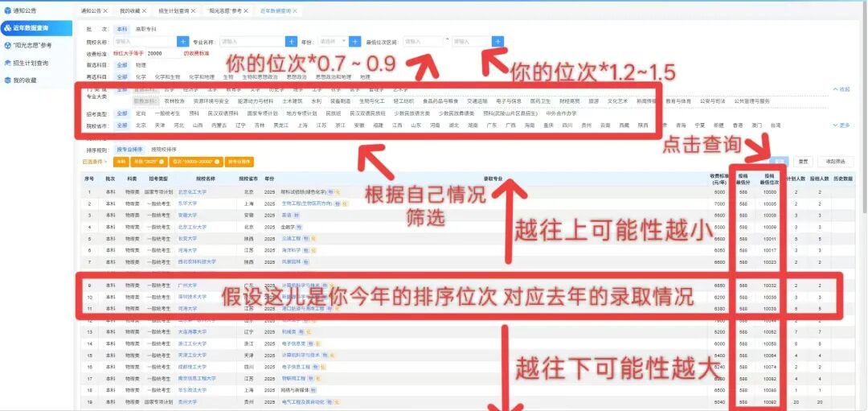Open 贵州大学 link in row 19

pyautogui.click(x=187, y=401)
